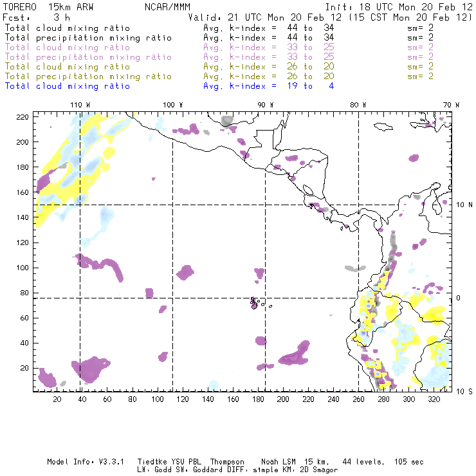Select x-axis tick label "260"
Screen dimensions: 476x476
358,399
